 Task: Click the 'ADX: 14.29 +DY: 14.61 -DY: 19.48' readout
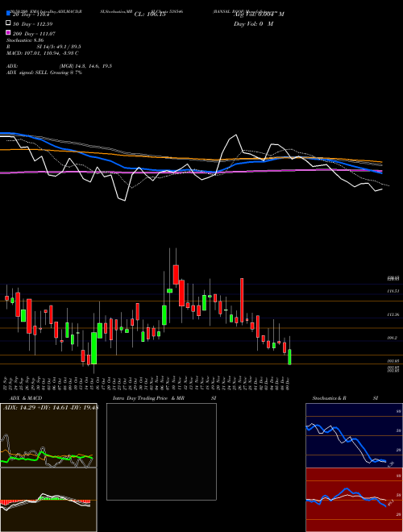pos(51,407)
